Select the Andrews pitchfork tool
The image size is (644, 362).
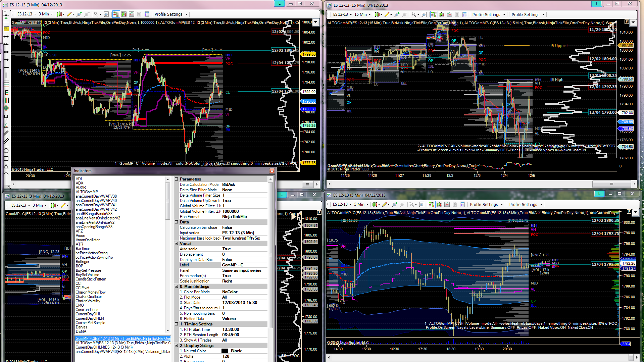coord(6,117)
